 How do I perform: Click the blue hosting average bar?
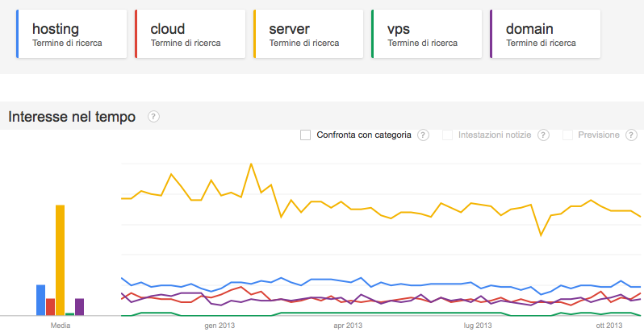pyautogui.click(x=40, y=299)
